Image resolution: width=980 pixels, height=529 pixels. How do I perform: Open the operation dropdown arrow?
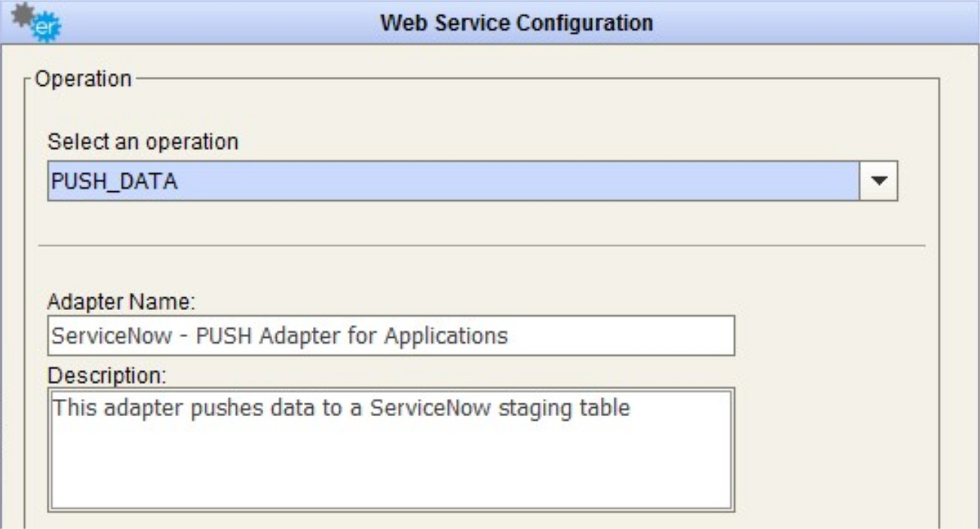point(878,181)
